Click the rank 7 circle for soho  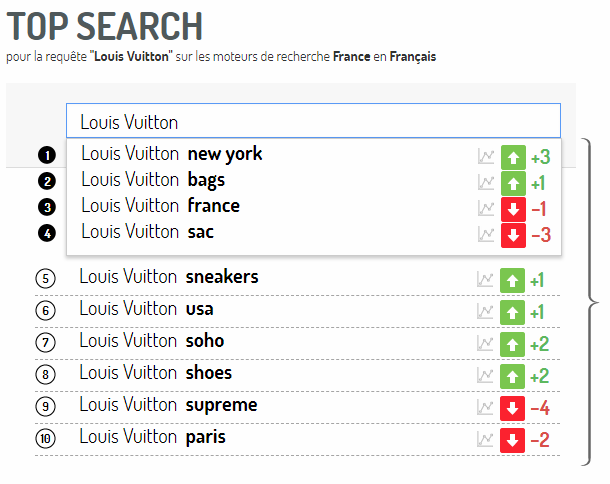(46, 342)
